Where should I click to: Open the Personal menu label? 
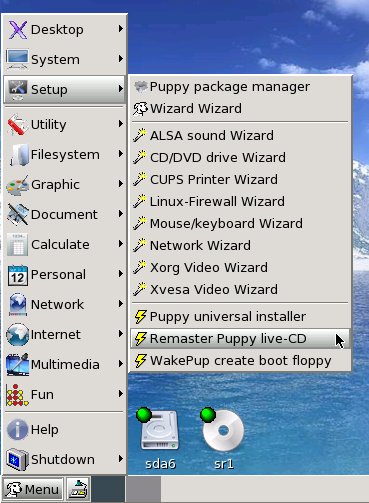tap(58, 275)
